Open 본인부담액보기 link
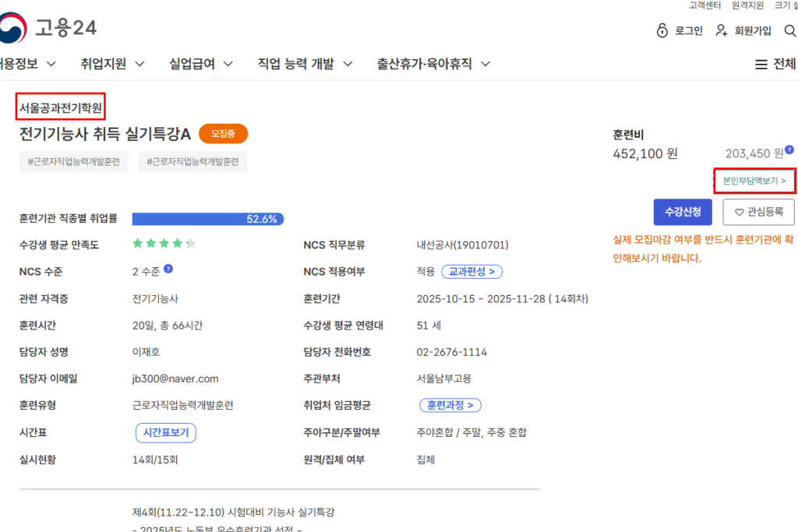The image size is (798, 532). point(754,181)
